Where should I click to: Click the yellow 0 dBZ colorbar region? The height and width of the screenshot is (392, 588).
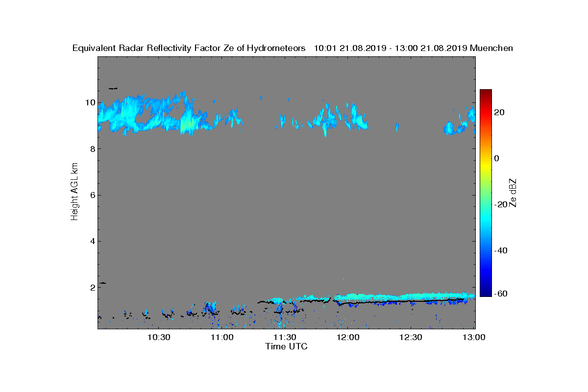[x=486, y=158]
